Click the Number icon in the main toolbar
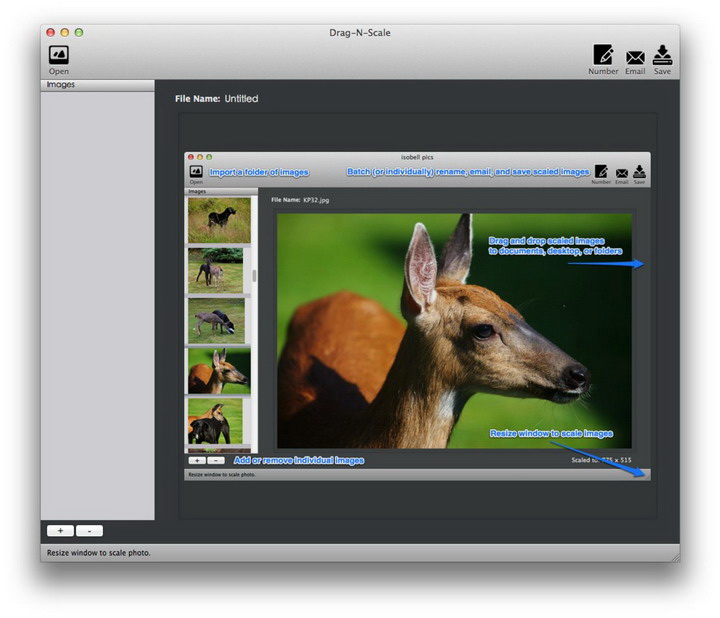 coord(603,56)
